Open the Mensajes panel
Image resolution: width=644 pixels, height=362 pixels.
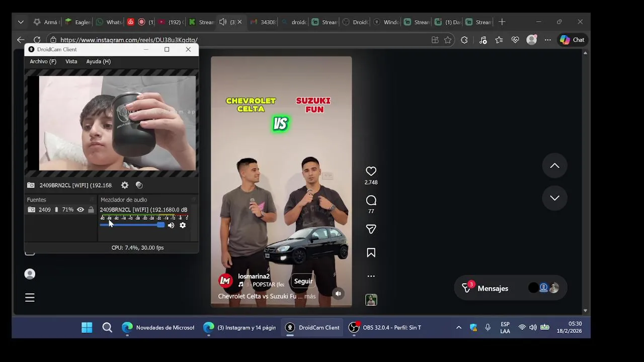click(x=510, y=288)
